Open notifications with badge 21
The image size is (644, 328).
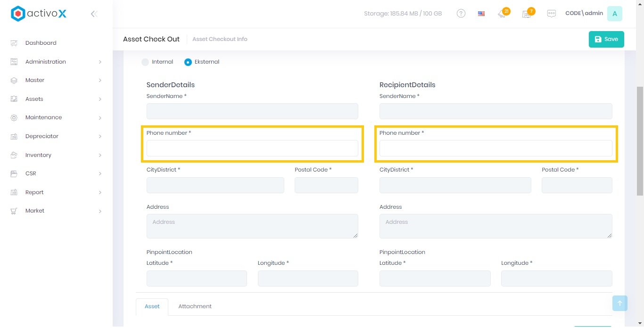click(502, 14)
